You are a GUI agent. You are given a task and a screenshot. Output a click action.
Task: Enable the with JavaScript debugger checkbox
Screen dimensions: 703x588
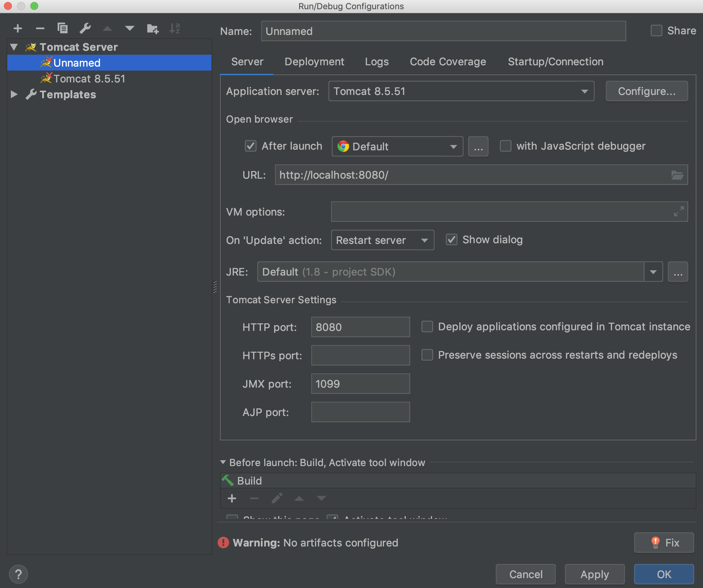(505, 146)
